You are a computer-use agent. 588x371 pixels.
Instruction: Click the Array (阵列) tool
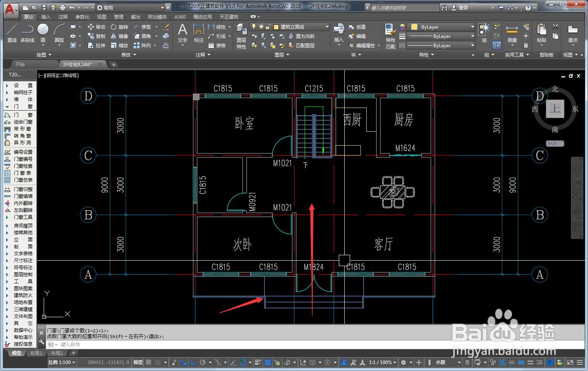point(142,45)
